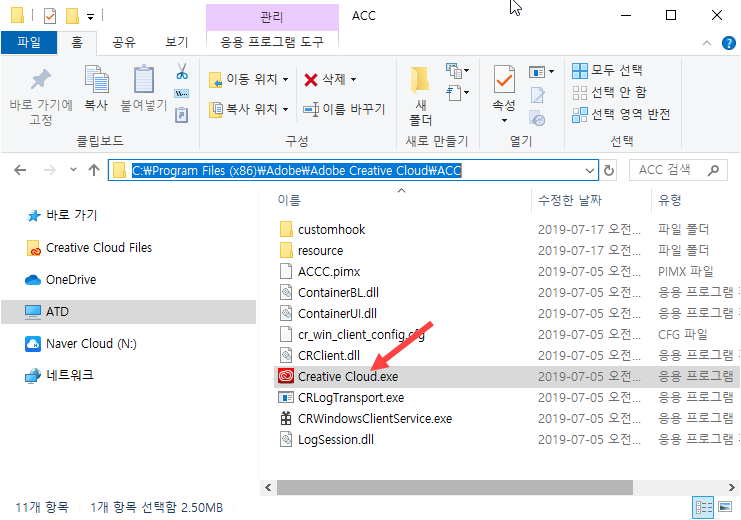Collapse the ribbon with chevron arrow
Viewport: 741px width, 520px height.
707,43
